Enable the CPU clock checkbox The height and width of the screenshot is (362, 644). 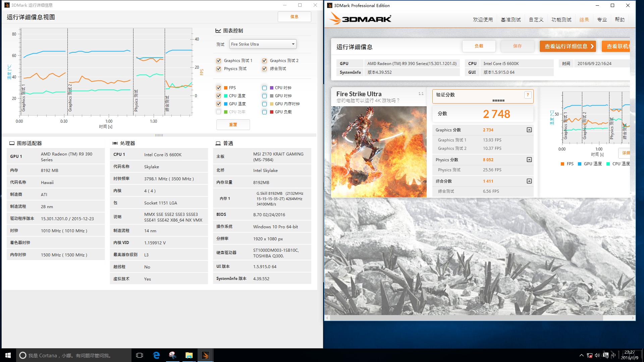[265, 88]
